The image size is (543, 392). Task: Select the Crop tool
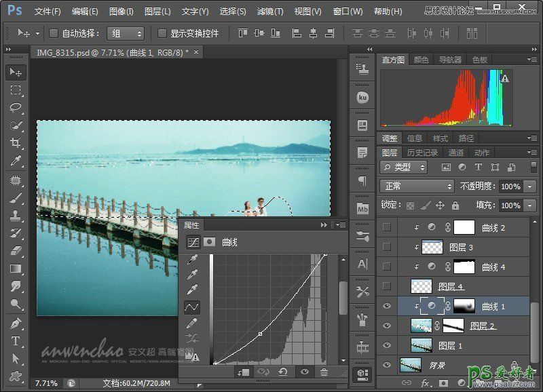click(16, 143)
